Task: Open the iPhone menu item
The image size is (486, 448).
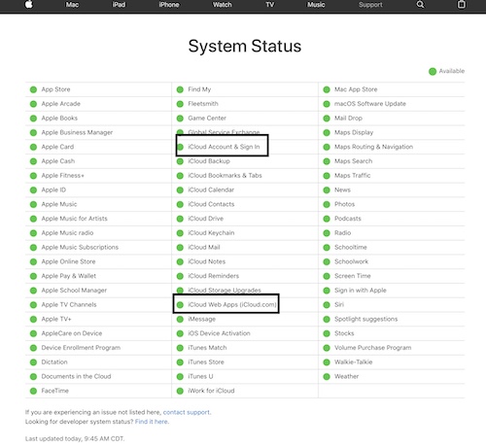Action: 169,5
